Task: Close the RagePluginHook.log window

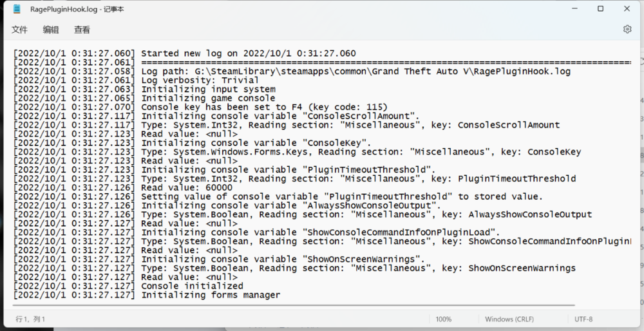Action: pyautogui.click(x=627, y=9)
